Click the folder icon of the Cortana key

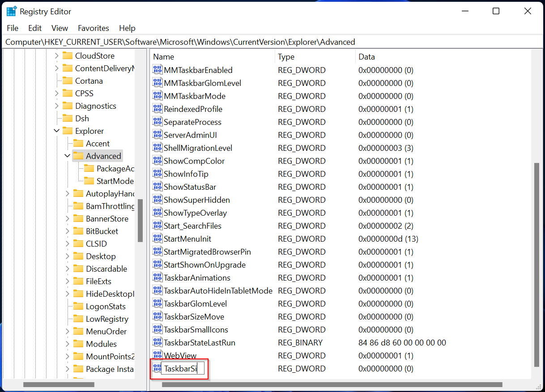(x=68, y=81)
